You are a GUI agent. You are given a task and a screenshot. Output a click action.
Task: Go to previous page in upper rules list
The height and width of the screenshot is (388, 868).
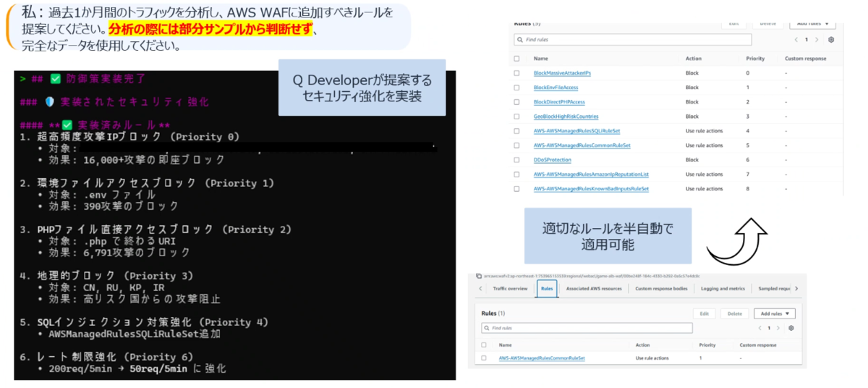coord(796,40)
